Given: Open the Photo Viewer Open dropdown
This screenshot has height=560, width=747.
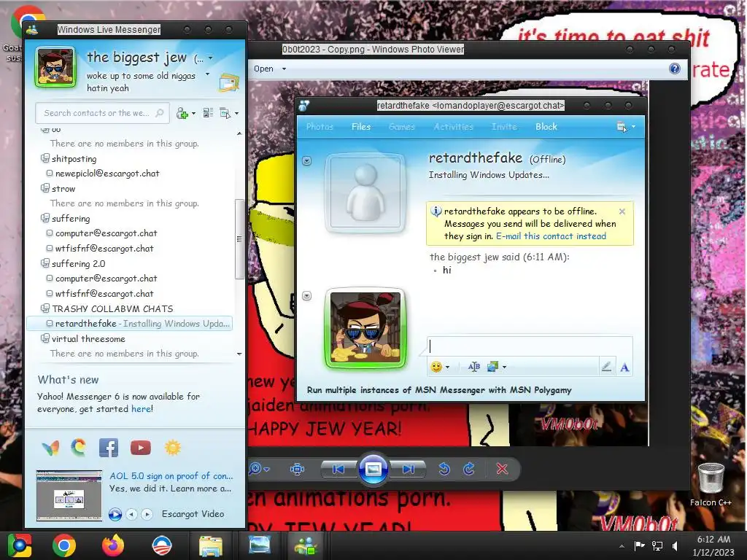Looking at the screenshot, I should click(284, 69).
